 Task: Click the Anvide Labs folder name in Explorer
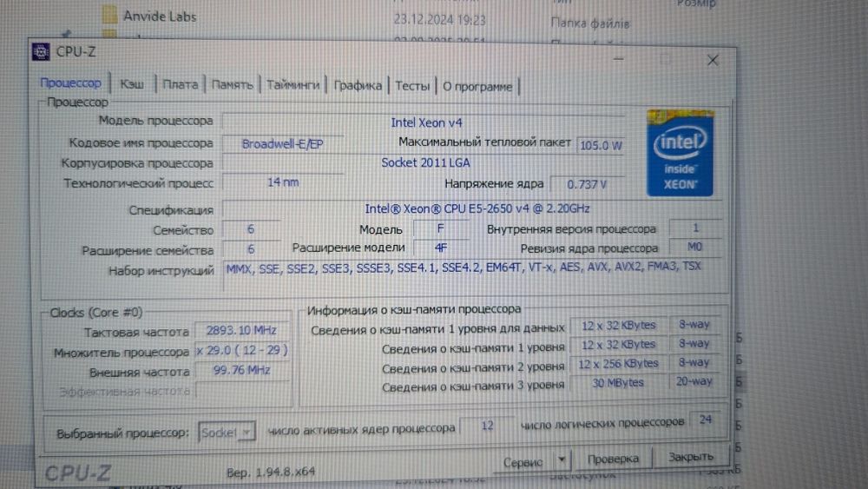point(160,17)
